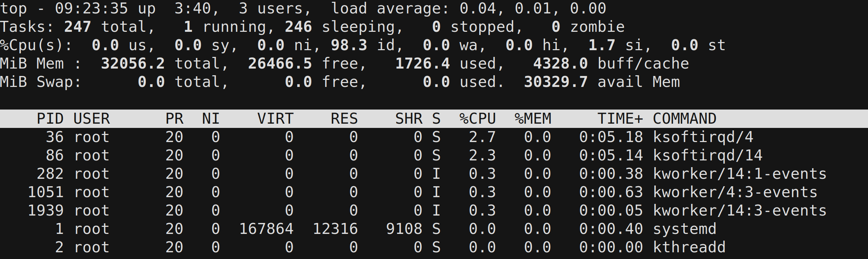Select the ksoftirqd/4 process row
Screen dimensions: 868x259
[434, 137]
